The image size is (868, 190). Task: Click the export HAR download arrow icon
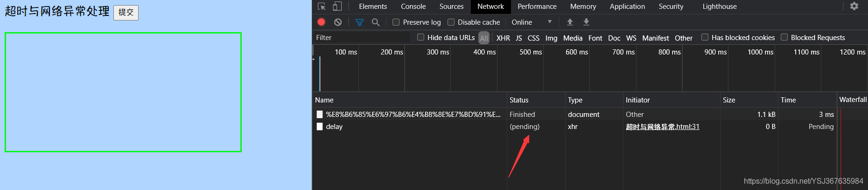(587, 22)
